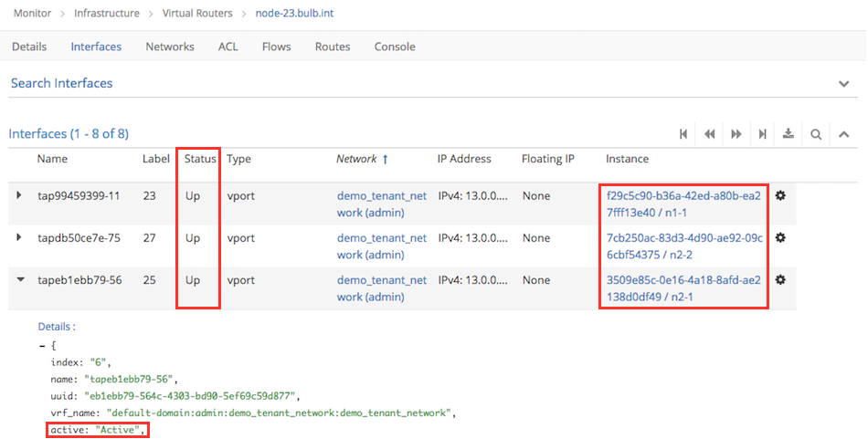868x439 pixels.
Task: Select the Interfaces tab
Action: [96, 47]
